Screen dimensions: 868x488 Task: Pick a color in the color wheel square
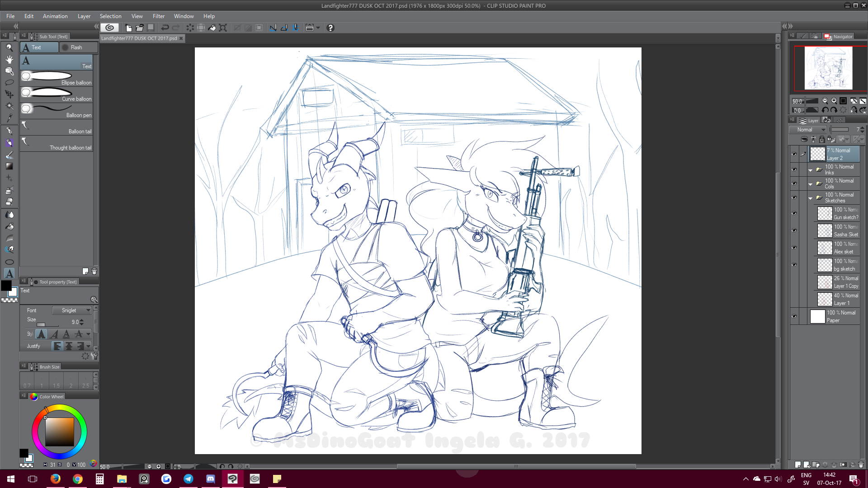pos(59,432)
